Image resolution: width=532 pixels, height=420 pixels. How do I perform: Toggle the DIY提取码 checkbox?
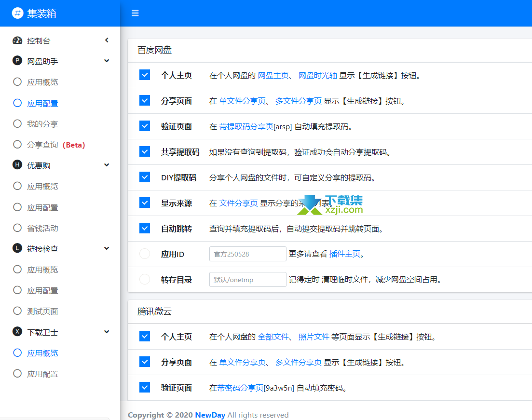tap(145, 177)
